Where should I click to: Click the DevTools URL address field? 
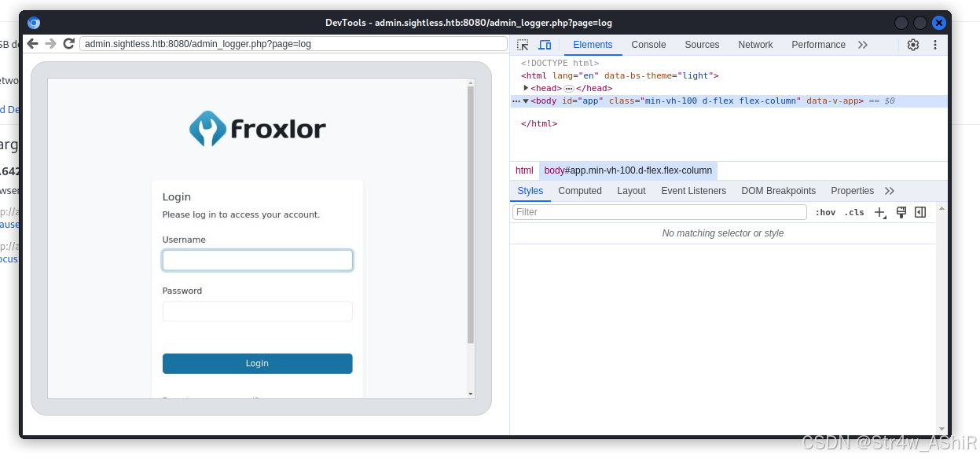[x=294, y=44]
